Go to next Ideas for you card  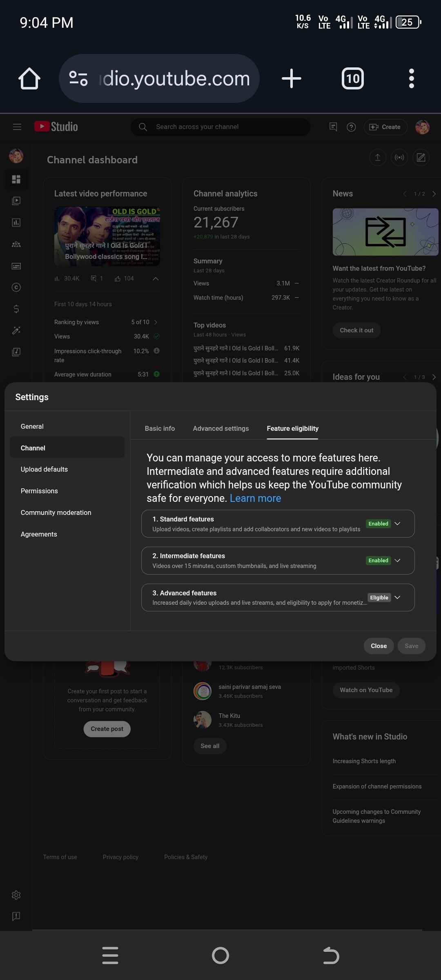point(434,377)
